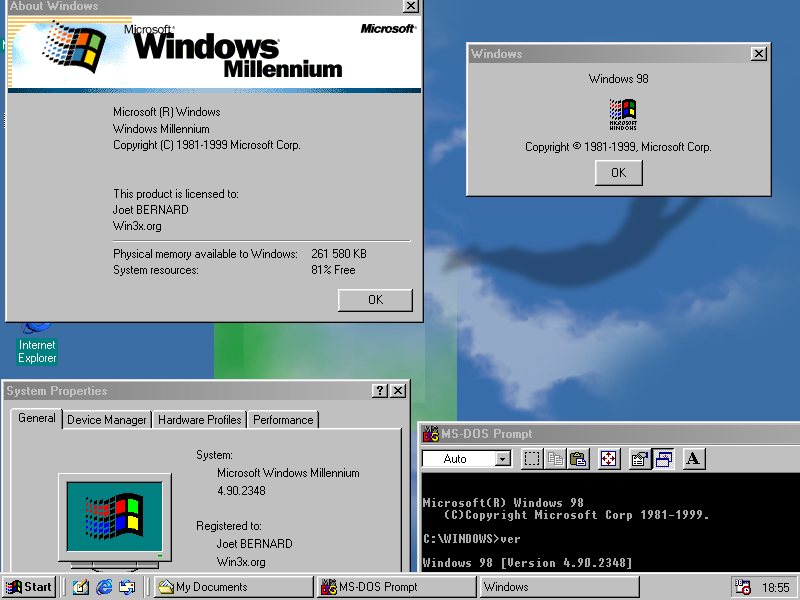Switch MS-DOS Prompt to full screen
This screenshot has height=600, width=800.
point(608,459)
